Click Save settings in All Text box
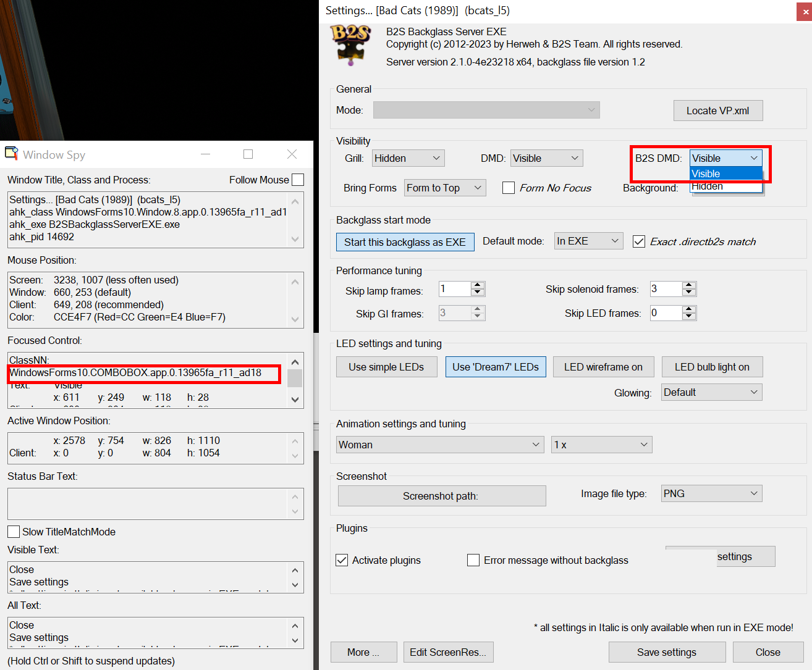 [x=39, y=637]
